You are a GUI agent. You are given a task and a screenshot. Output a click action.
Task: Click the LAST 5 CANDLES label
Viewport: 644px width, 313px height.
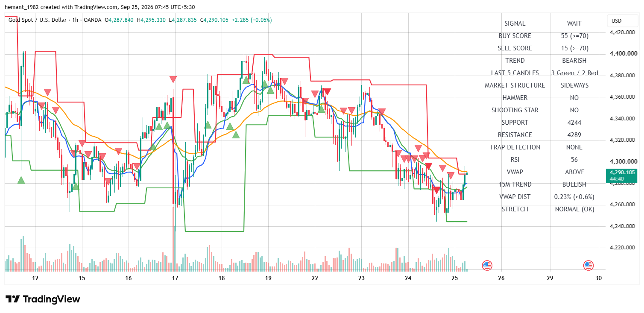(515, 73)
